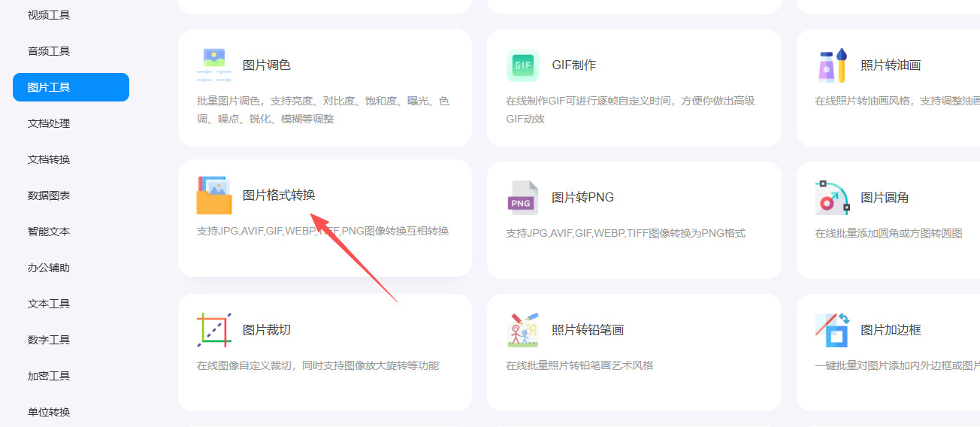Click the description 在线制作GIF可进行逐帧自定义时间
Screen dimensions: 980x427
pos(631,110)
